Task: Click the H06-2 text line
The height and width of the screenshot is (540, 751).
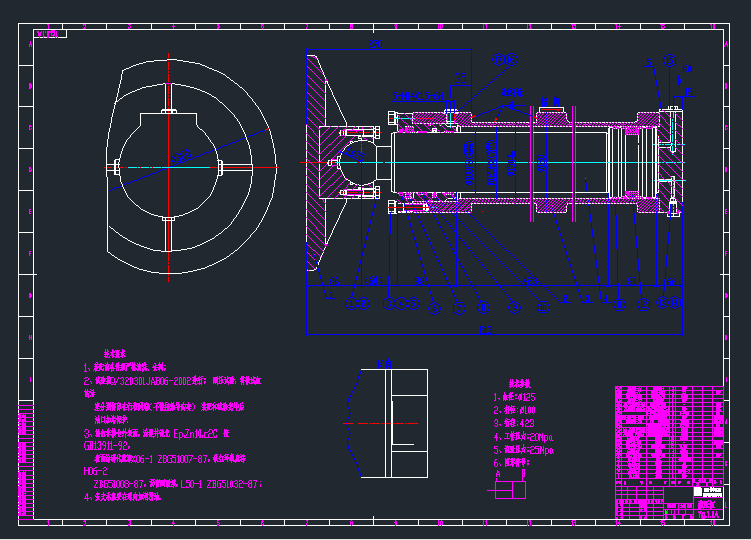Action: [95, 471]
